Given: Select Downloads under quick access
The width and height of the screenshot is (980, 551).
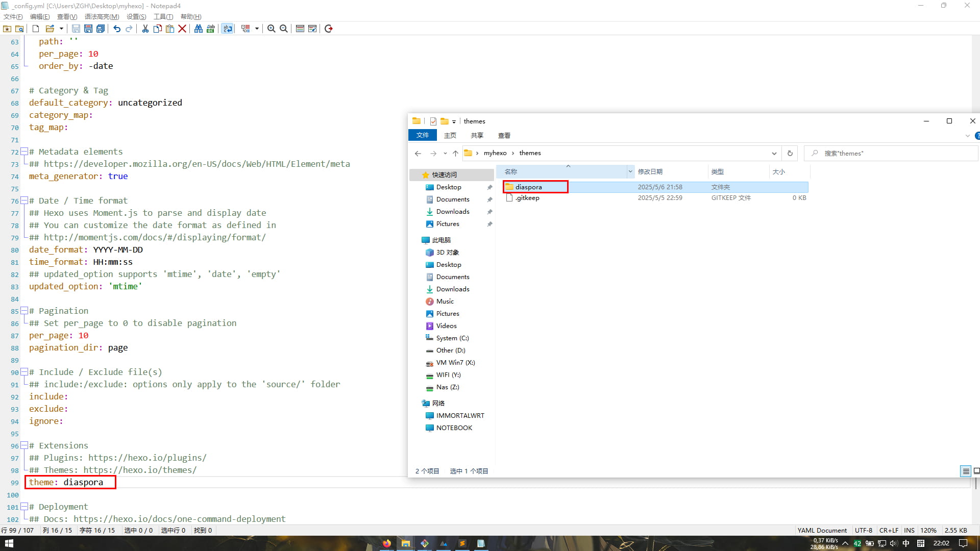Looking at the screenshot, I should point(452,212).
